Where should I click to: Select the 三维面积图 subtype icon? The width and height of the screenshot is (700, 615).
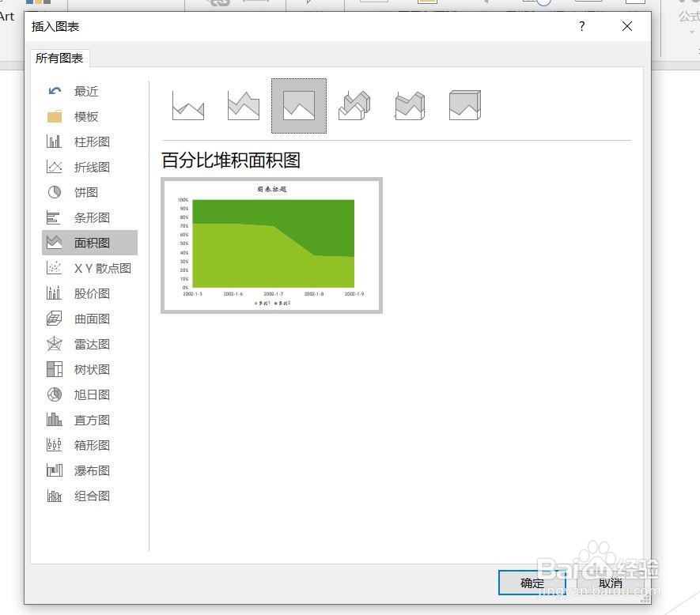[x=354, y=104]
